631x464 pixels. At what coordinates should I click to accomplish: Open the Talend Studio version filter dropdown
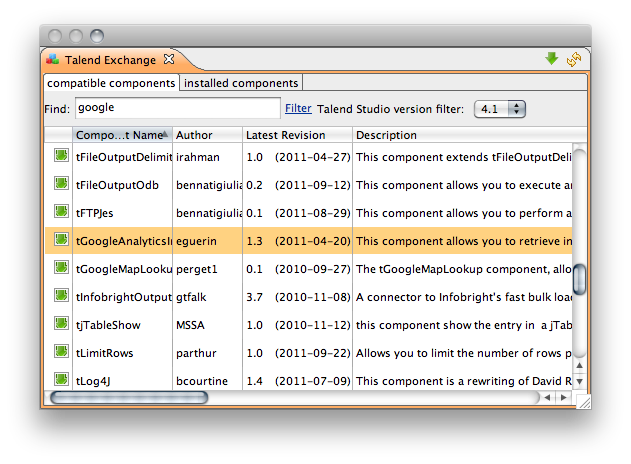(x=501, y=108)
